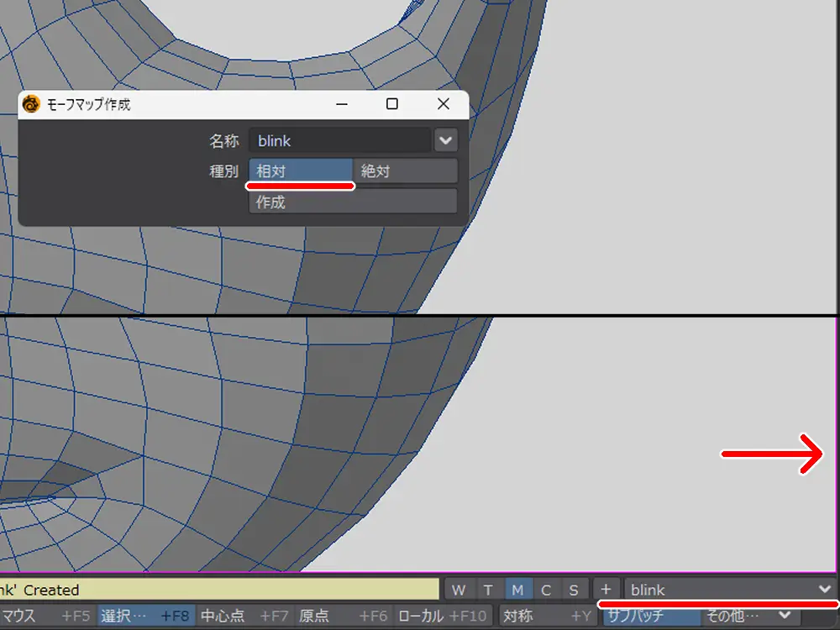840x630 pixels.
Task: Select the M morph map button
Action: [517, 590]
